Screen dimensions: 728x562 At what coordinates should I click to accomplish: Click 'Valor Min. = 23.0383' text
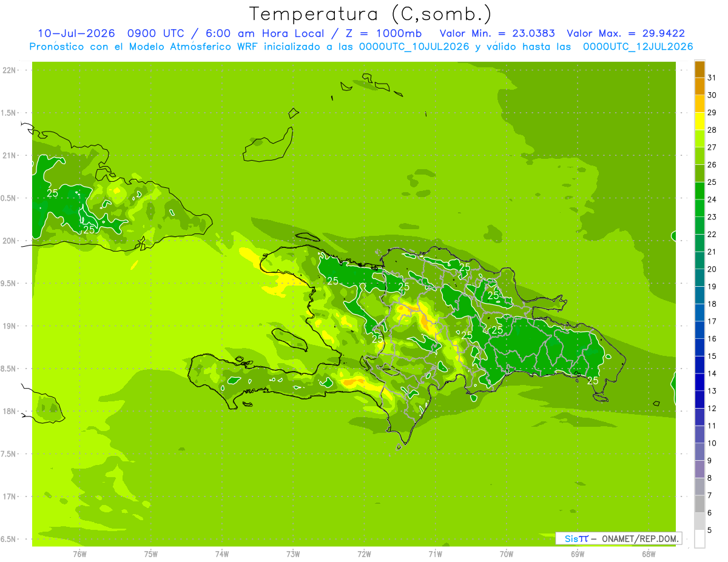(497, 33)
